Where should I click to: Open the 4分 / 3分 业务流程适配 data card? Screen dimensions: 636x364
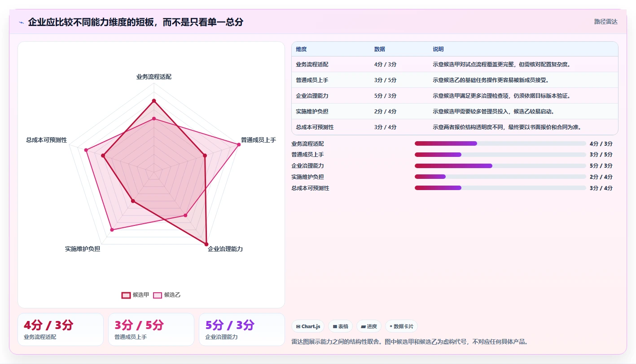[61, 329]
